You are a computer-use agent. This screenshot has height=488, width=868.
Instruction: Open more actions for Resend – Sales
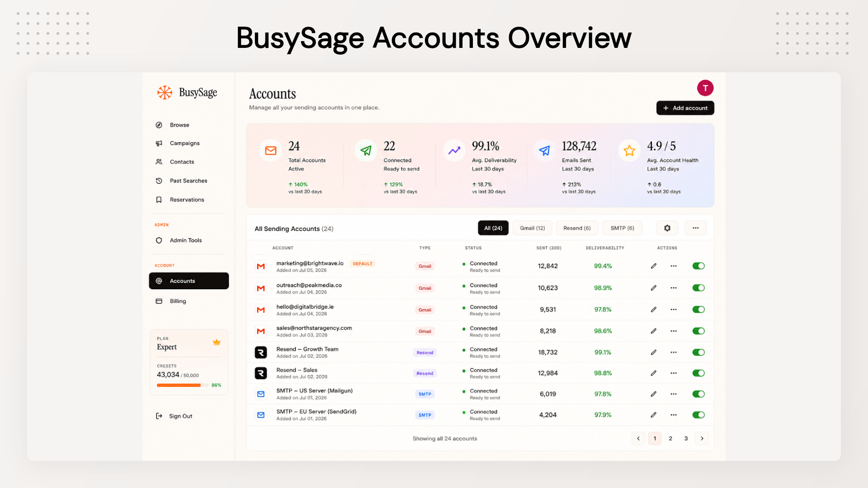[674, 373]
